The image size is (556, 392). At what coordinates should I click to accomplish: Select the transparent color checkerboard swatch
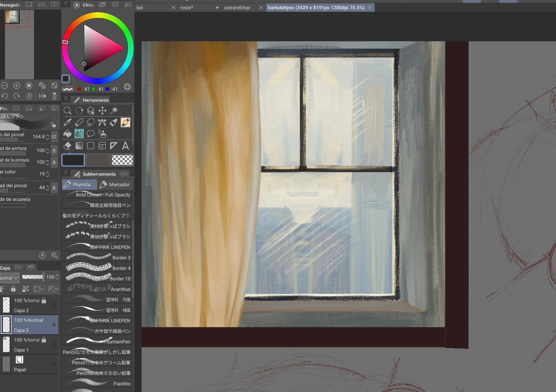[x=122, y=160]
